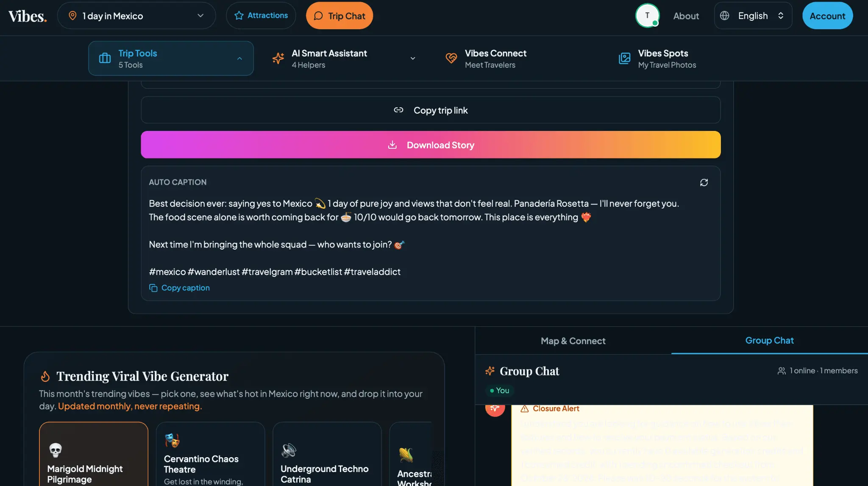
Task: Click the globe icon beside English
Action: [725, 16]
